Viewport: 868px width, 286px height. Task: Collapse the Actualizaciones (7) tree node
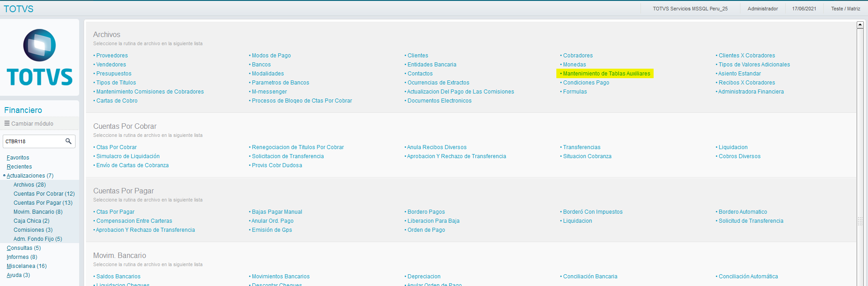click(x=30, y=176)
